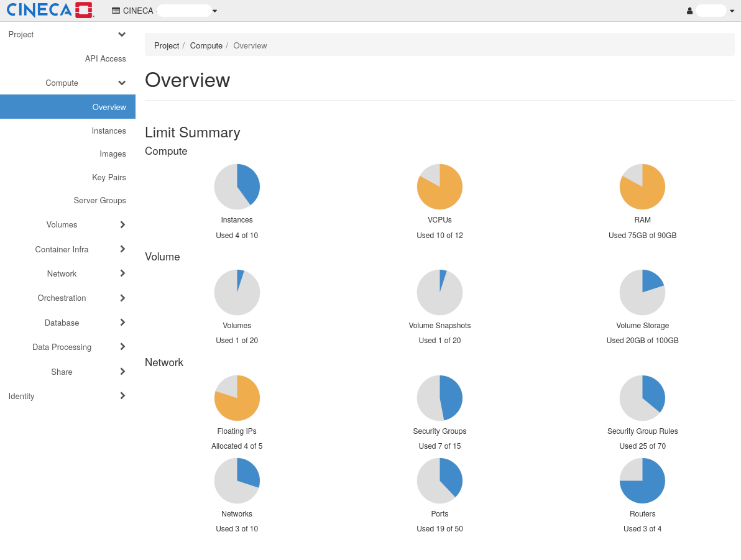Click the Floating IPs pie chart
741x560 pixels.
[x=237, y=398]
